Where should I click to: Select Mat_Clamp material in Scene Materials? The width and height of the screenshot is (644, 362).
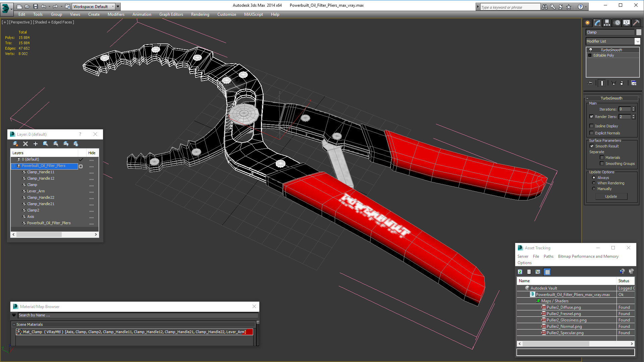[134, 332]
